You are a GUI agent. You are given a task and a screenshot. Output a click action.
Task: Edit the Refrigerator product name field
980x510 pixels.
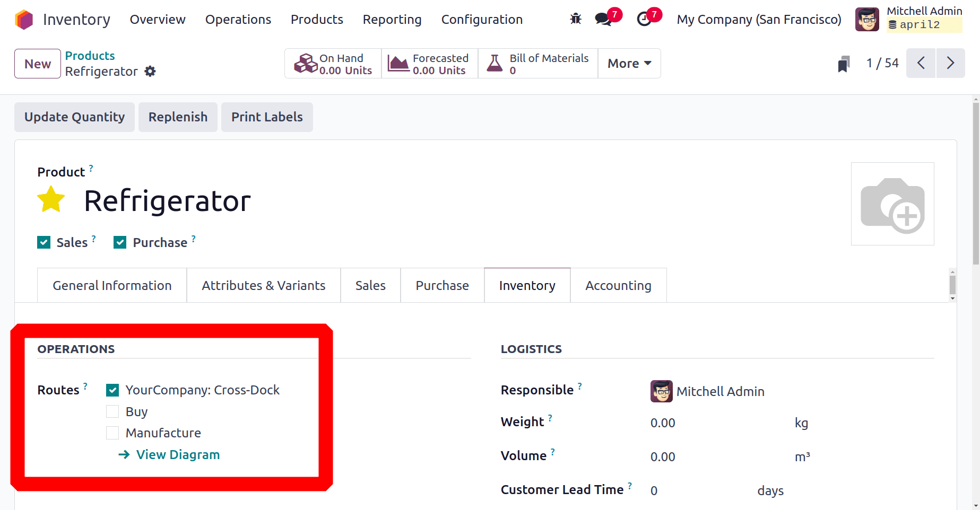(x=167, y=201)
